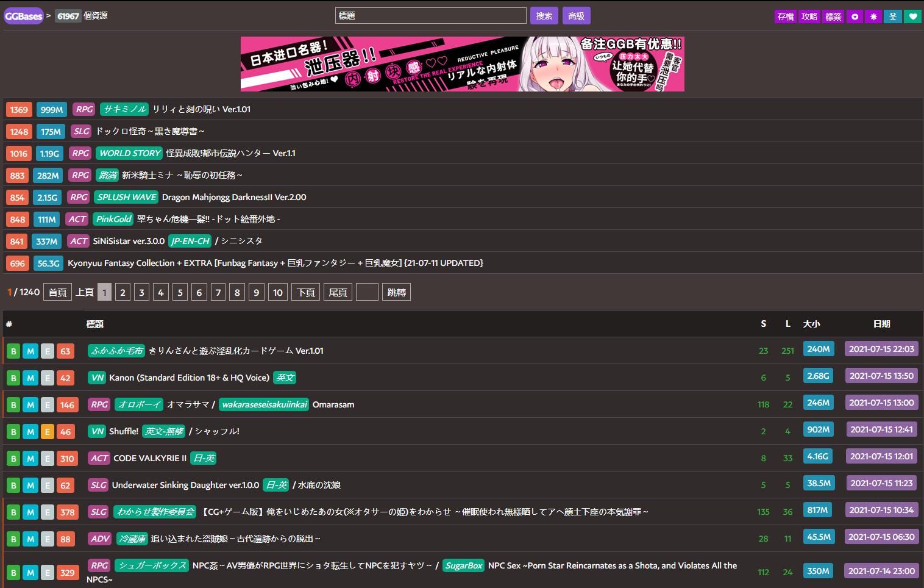Viewport: 924px width, 588px height.
Task: Click the person user icon in top bar
Action: (x=893, y=16)
